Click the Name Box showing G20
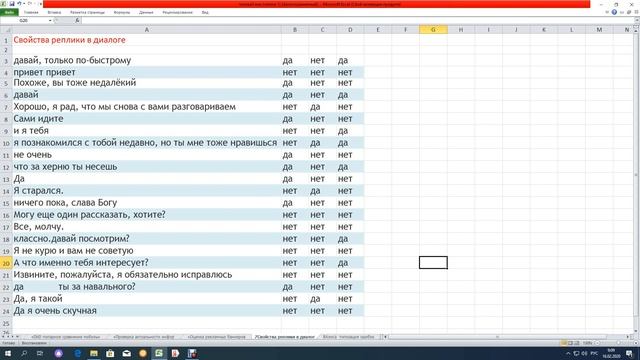This screenshot has width=640, height=360. tap(24, 20)
